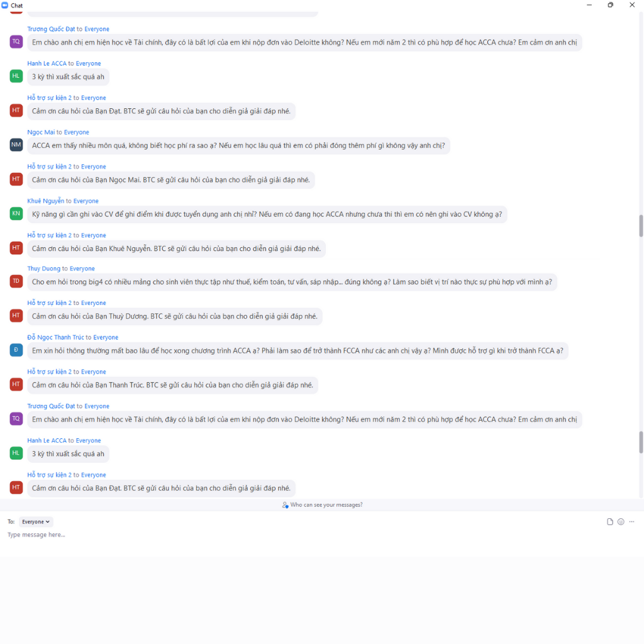Click Khuê Nguyễn's KN avatar
Image resolution: width=644 pixels, height=644 pixels.
(x=16, y=213)
